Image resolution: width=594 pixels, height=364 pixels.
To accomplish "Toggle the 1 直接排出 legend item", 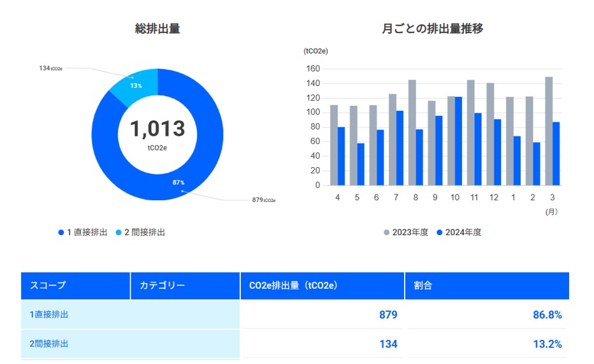I will coord(83,233).
